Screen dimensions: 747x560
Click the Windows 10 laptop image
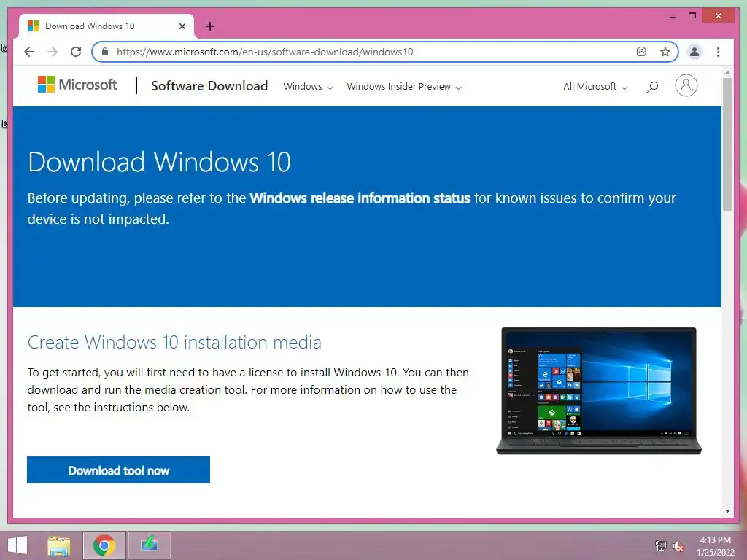599,391
